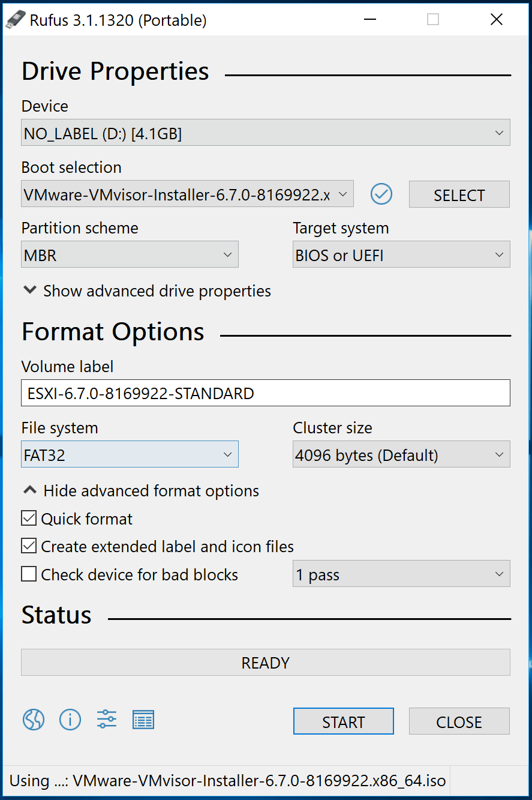Image resolution: width=532 pixels, height=800 pixels.
Task: Click the CLOSE button
Action: pyautogui.click(x=459, y=721)
